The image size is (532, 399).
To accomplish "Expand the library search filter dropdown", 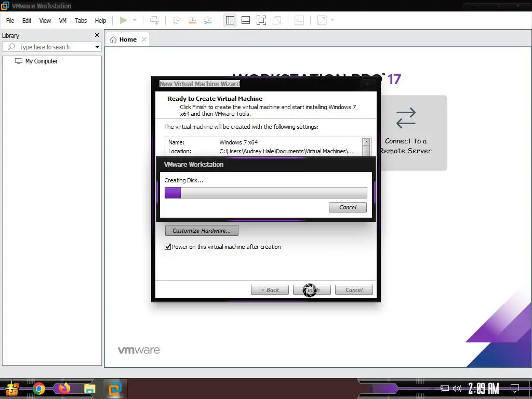I will tap(97, 47).
